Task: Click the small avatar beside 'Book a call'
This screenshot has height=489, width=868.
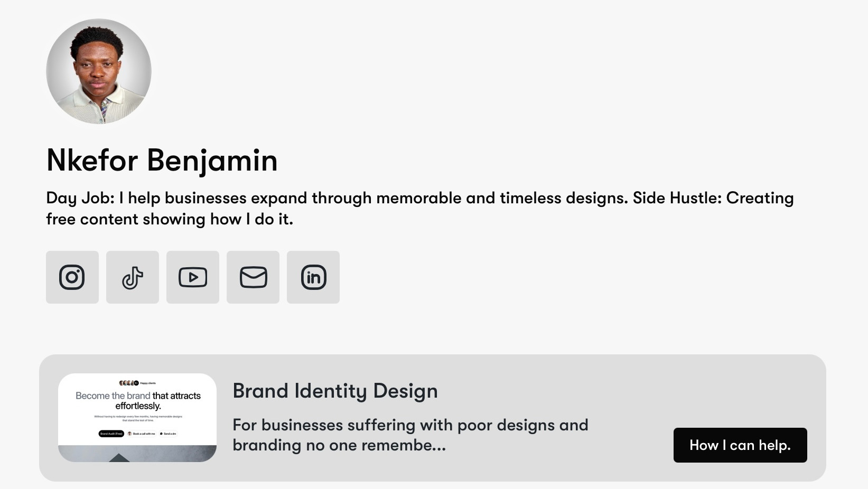Action: pyautogui.click(x=129, y=434)
